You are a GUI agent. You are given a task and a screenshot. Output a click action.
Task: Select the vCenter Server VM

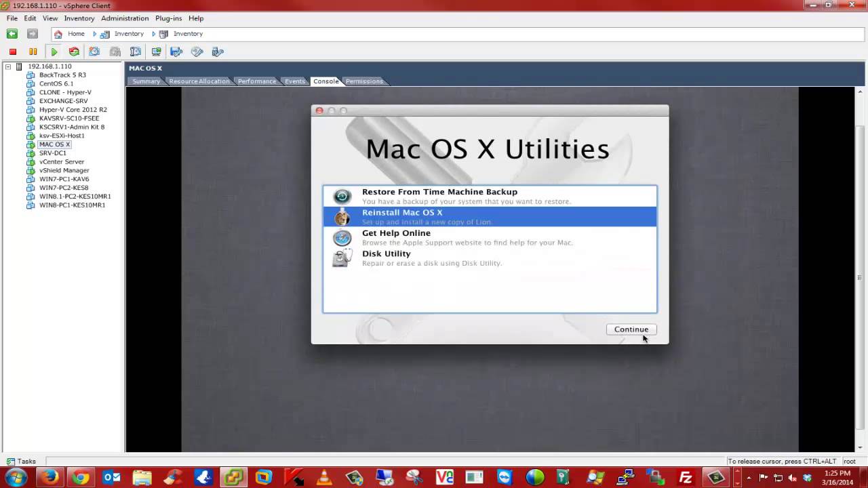[62, 162]
